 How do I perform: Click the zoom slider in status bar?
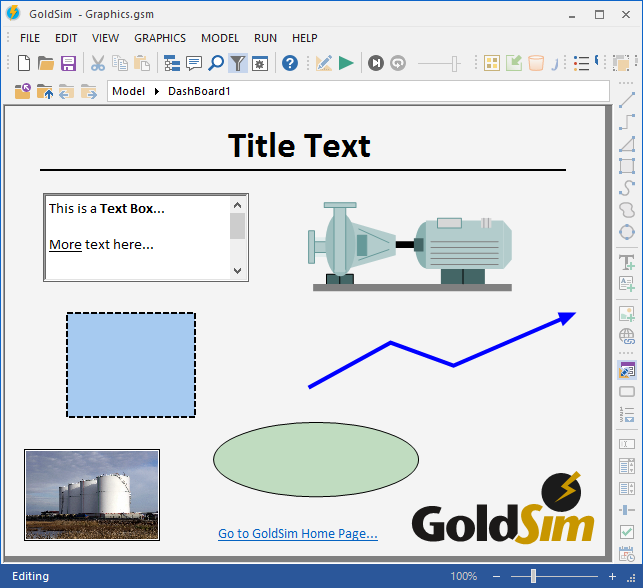click(533, 576)
